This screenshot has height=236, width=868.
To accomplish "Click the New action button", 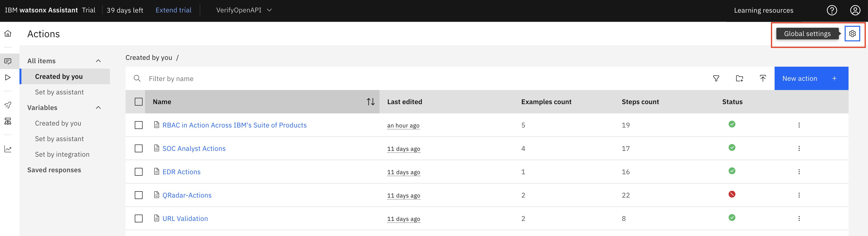I will point(811,79).
